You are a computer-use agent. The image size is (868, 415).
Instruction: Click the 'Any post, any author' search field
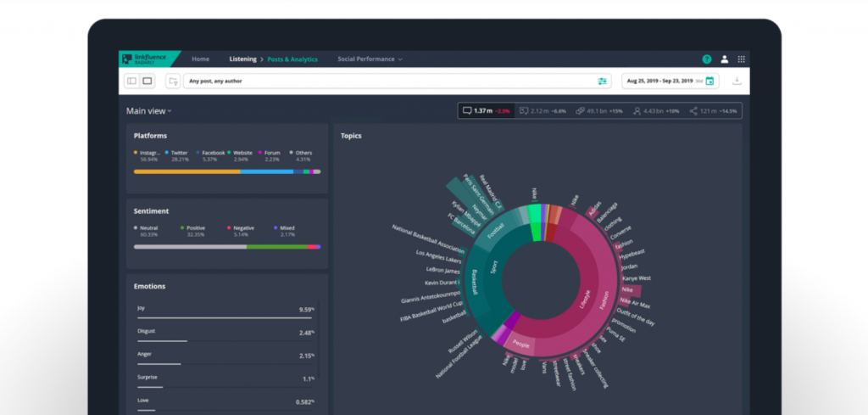click(397, 81)
